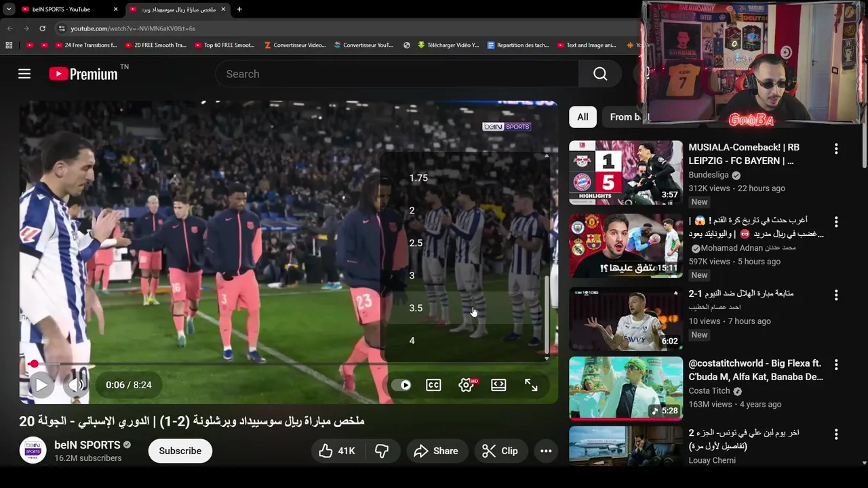Open the MUSIALA-Comeback video thumbnail
This screenshot has height=488, width=868.
coord(626,172)
